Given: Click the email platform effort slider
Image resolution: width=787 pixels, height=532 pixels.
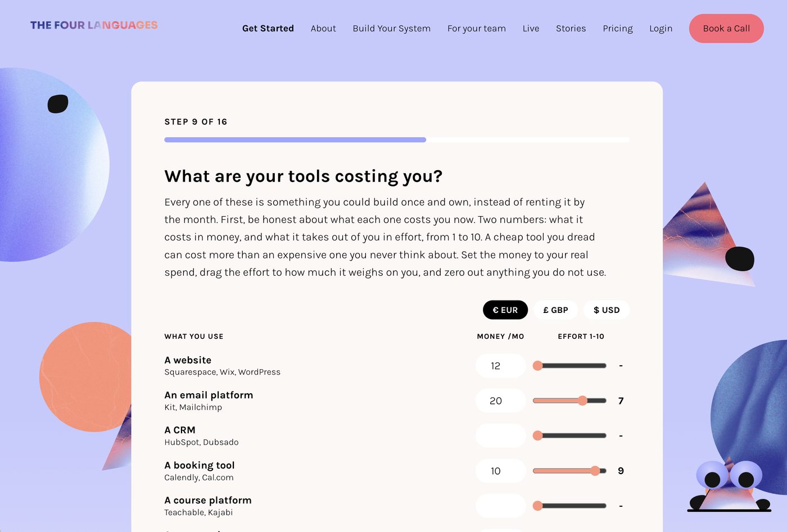Looking at the screenshot, I should pos(570,401).
